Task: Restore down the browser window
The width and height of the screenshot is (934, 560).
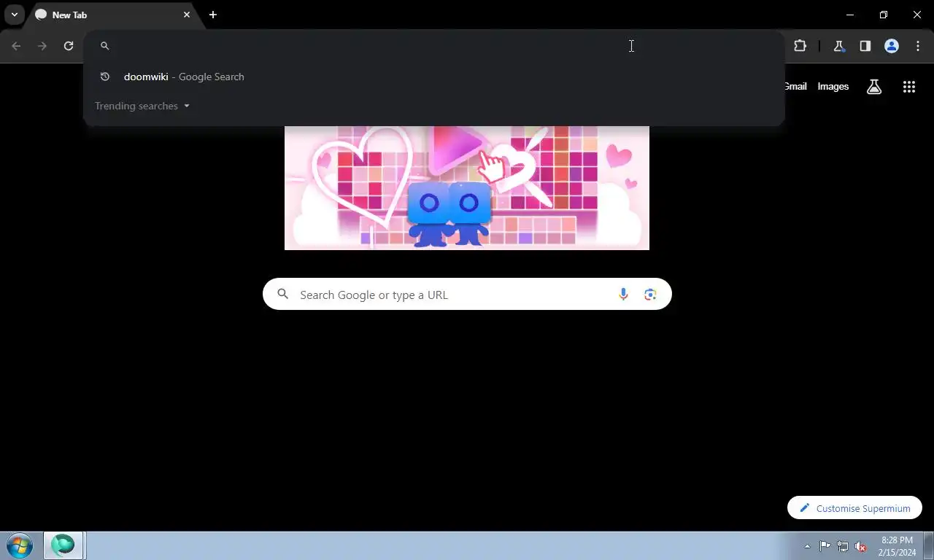Action: point(884,15)
